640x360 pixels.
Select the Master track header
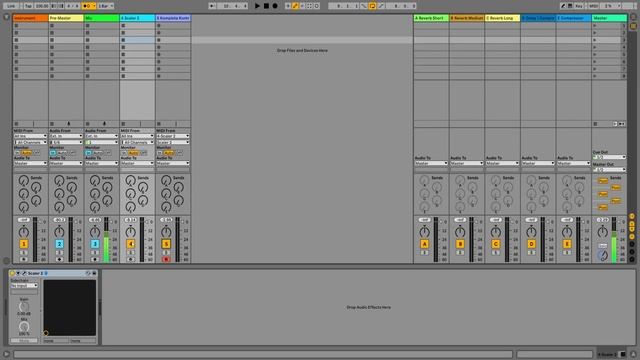609,18
